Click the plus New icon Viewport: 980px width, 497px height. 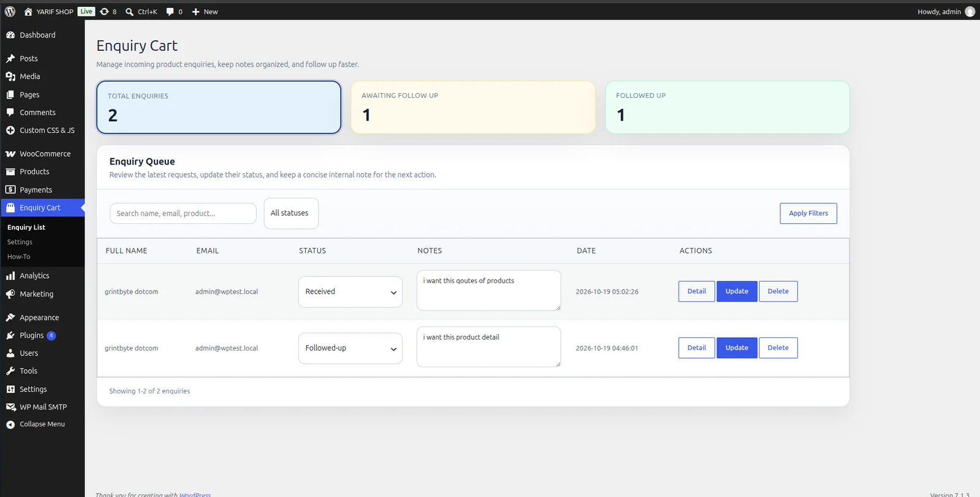(x=195, y=12)
